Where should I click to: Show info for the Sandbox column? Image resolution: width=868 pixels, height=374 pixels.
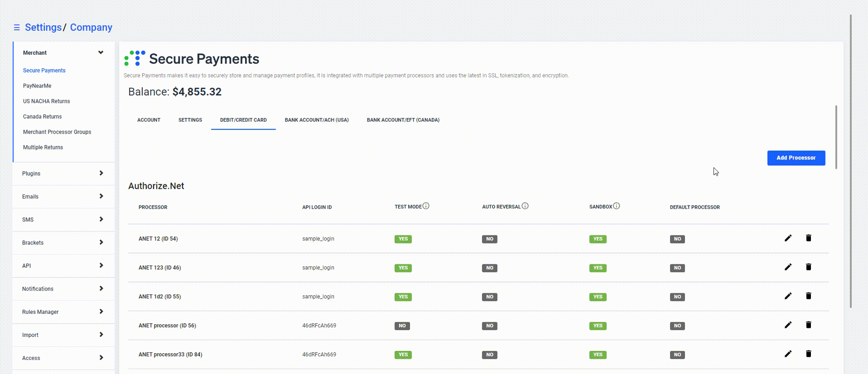[617, 206]
